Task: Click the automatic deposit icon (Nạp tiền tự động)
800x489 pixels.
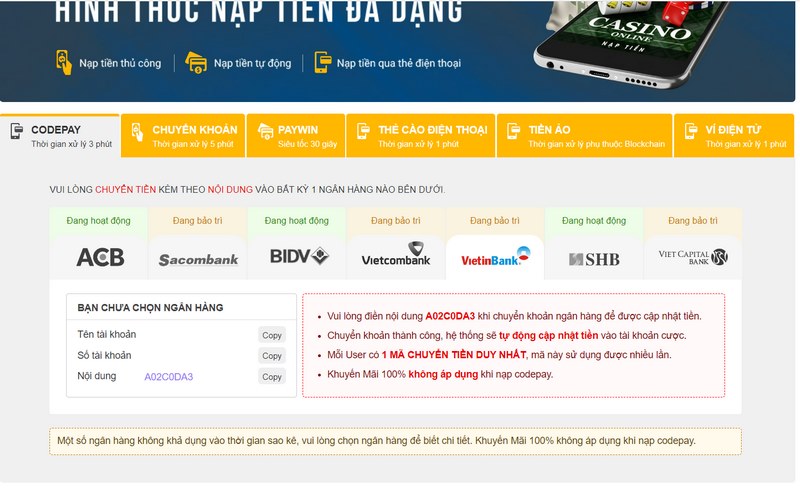Action: [196, 62]
